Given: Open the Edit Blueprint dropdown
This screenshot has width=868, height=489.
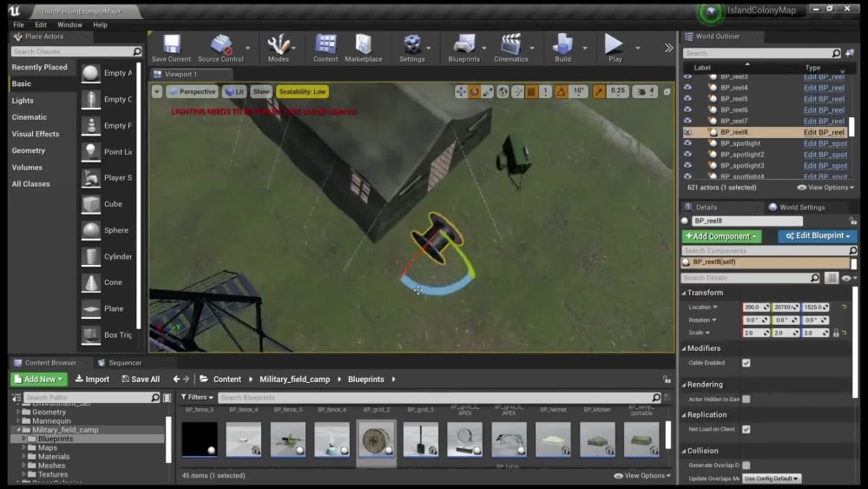Looking at the screenshot, I should [x=817, y=236].
